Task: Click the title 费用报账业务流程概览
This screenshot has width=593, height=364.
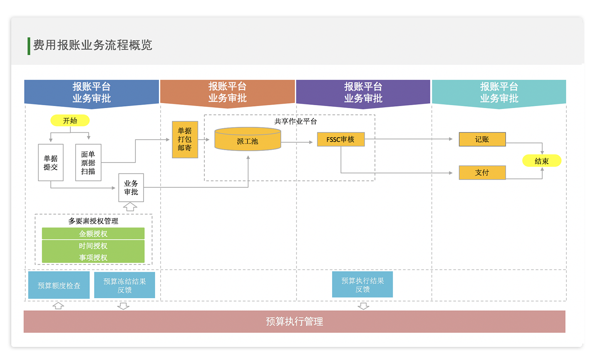Action: pos(93,45)
